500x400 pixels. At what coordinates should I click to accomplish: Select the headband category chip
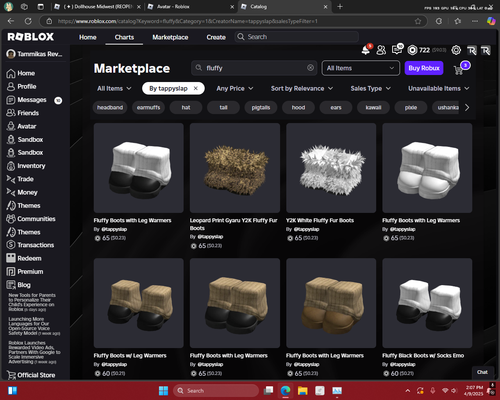(110, 107)
